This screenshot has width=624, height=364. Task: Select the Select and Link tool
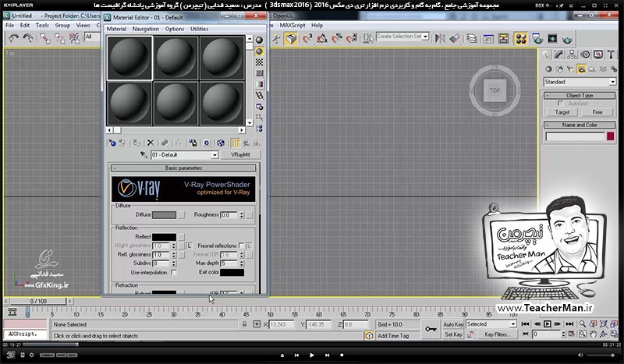pos(45,38)
